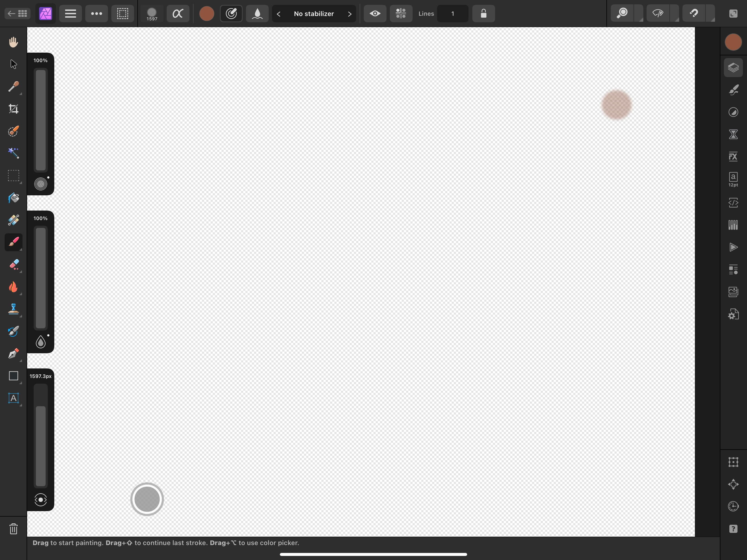Click the preview eye-hidden button
The height and width of the screenshot is (560, 747).
coord(658,14)
